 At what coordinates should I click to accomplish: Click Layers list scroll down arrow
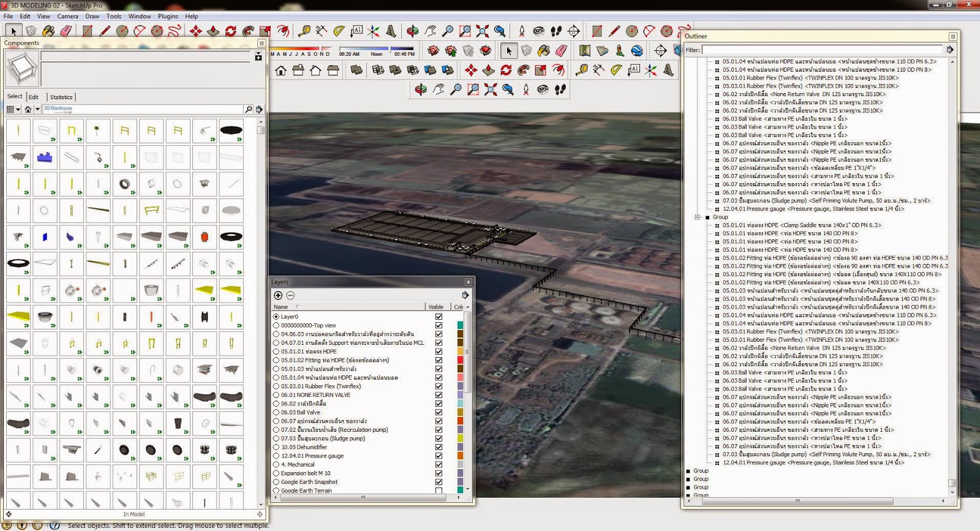coord(467,489)
